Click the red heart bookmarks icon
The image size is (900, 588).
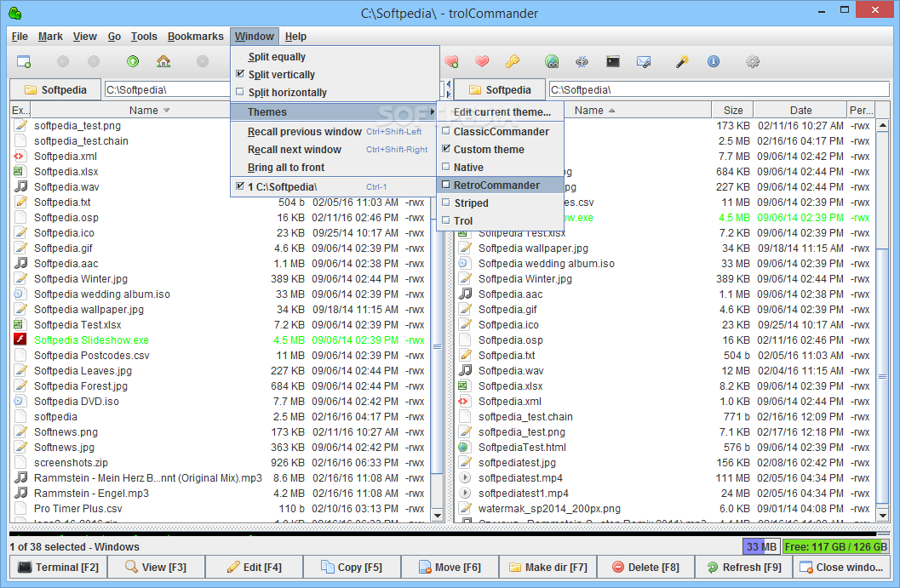pyautogui.click(x=482, y=60)
